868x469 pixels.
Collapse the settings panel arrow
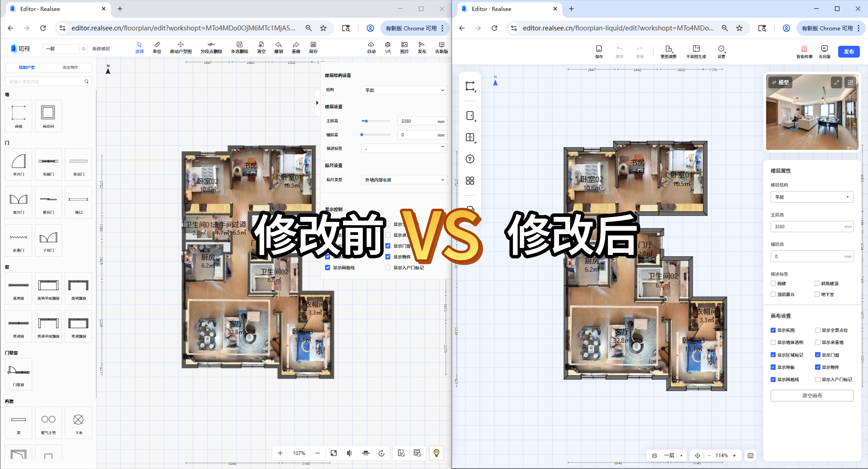tap(317, 103)
